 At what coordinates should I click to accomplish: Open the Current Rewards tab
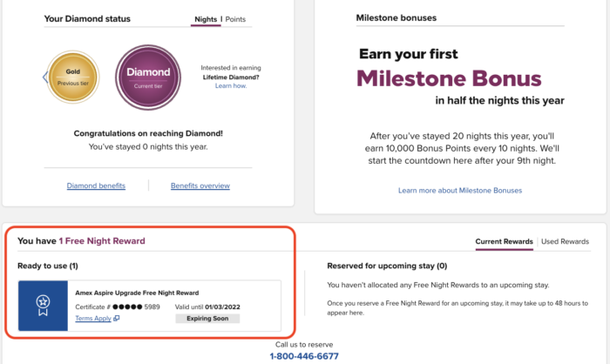pos(504,241)
